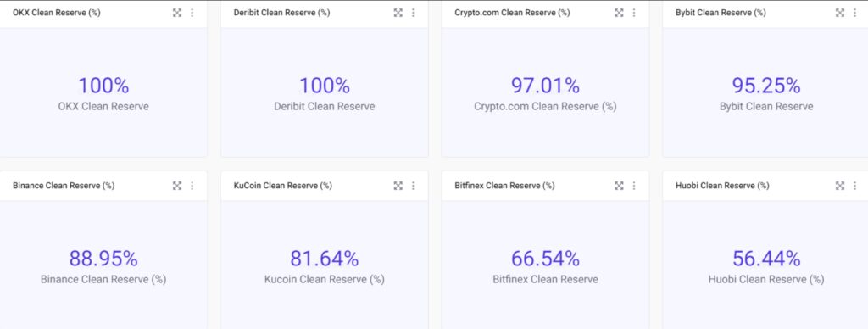The width and height of the screenshot is (868, 329).
Task: Open the Deribit panel three-dot options menu
Action: tap(413, 13)
